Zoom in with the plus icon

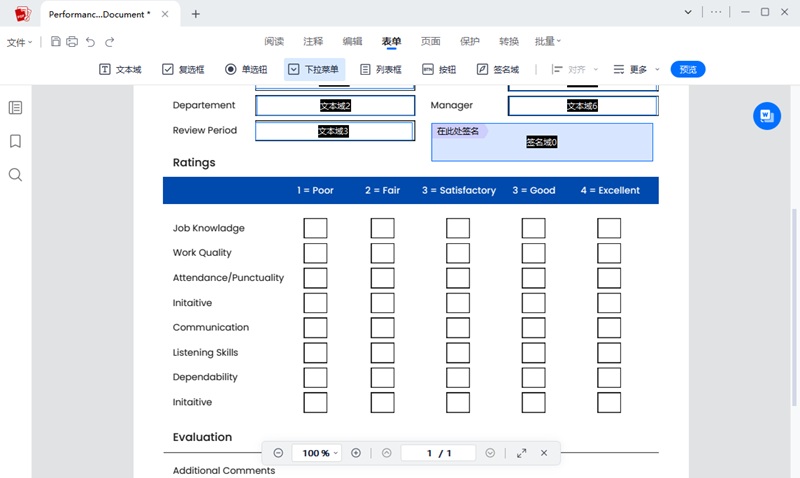tap(356, 453)
